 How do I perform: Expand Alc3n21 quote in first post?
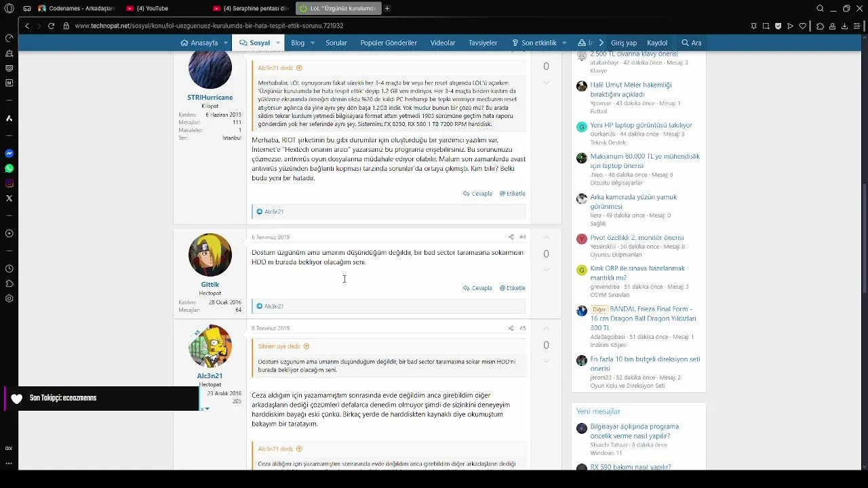299,68
